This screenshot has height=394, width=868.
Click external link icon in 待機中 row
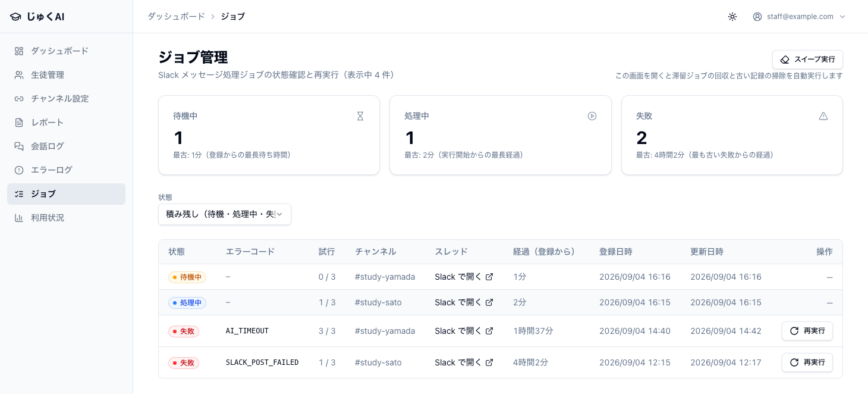click(x=489, y=277)
